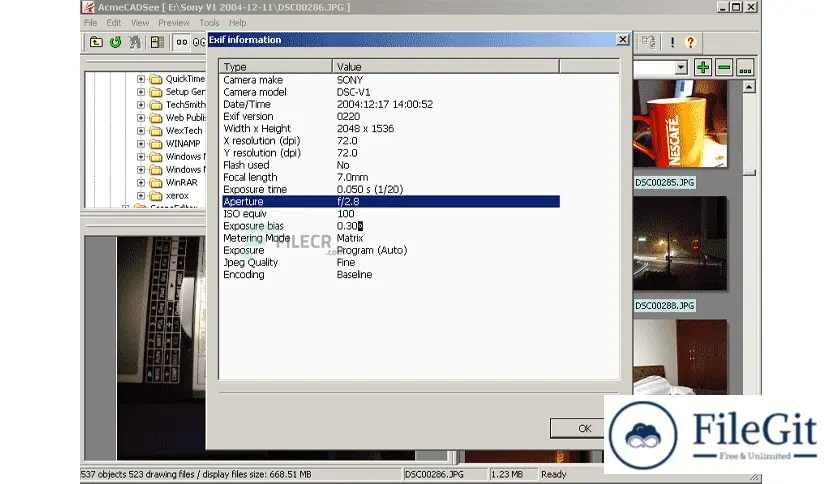Select the ISO equiv row

tap(391, 214)
